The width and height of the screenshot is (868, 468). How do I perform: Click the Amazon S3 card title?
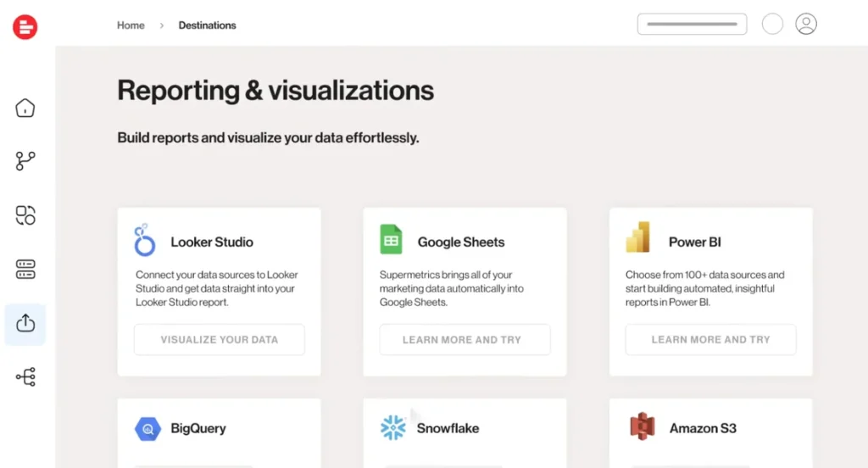pyautogui.click(x=703, y=428)
